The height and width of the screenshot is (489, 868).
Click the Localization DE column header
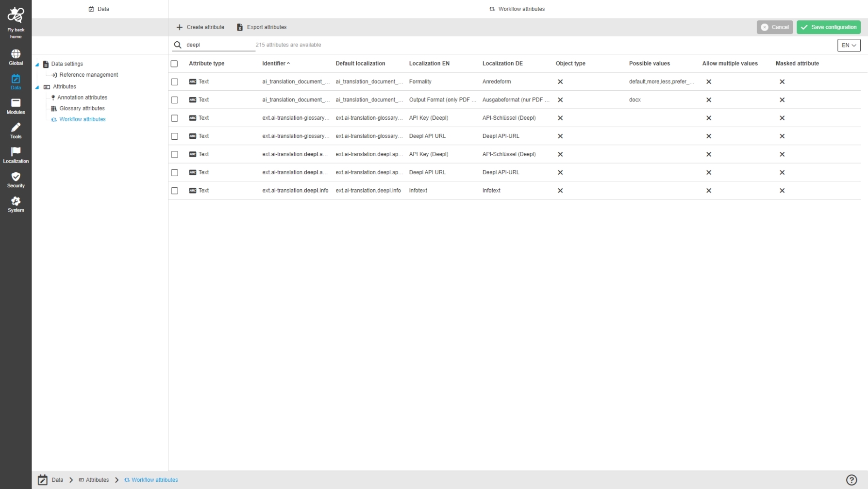(x=502, y=64)
